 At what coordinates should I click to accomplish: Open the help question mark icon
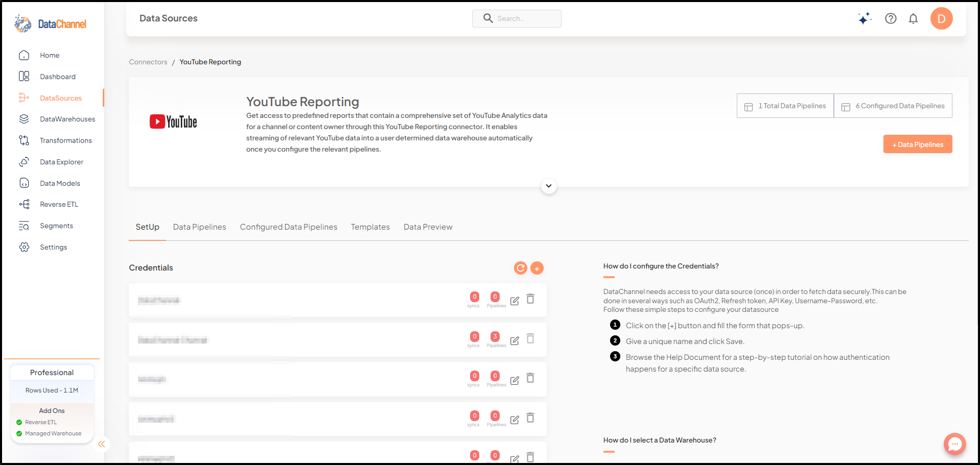point(891,18)
